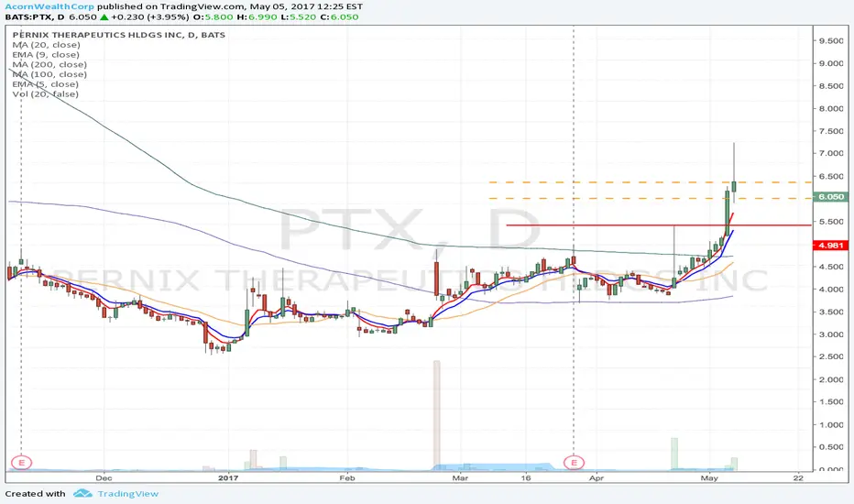Click the low value L:5.520
The image size is (854, 504).
[x=297, y=16]
